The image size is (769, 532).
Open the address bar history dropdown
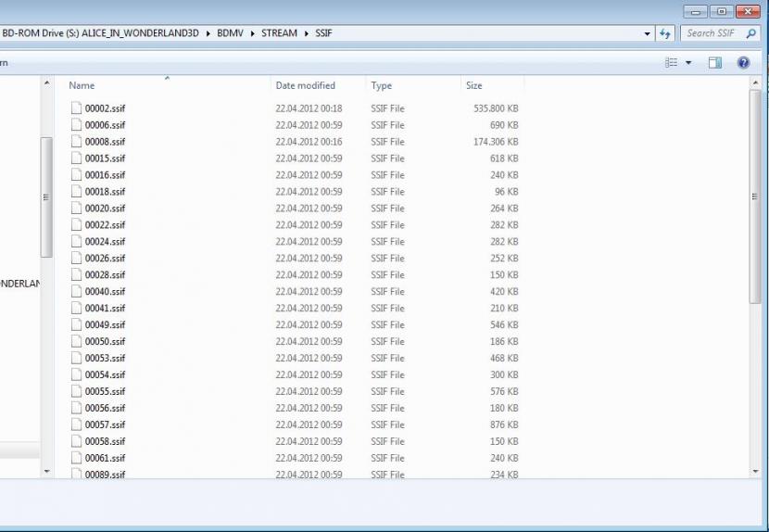point(648,33)
